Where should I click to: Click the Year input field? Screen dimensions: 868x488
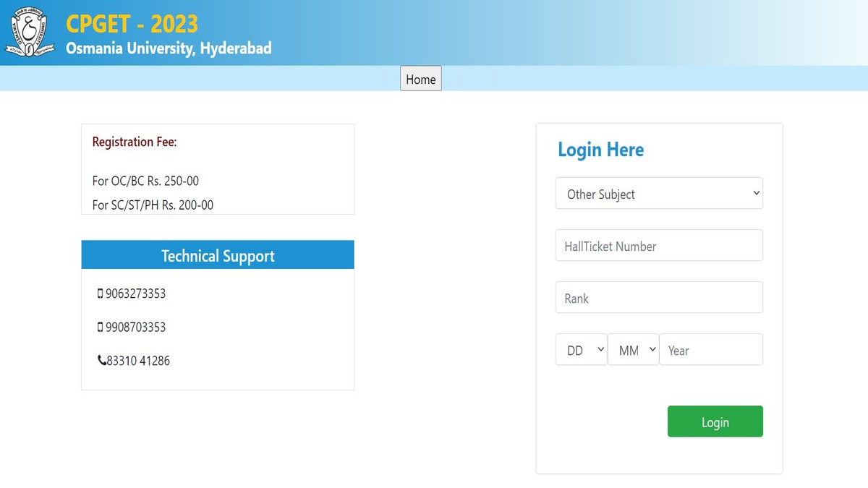(711, 350)
